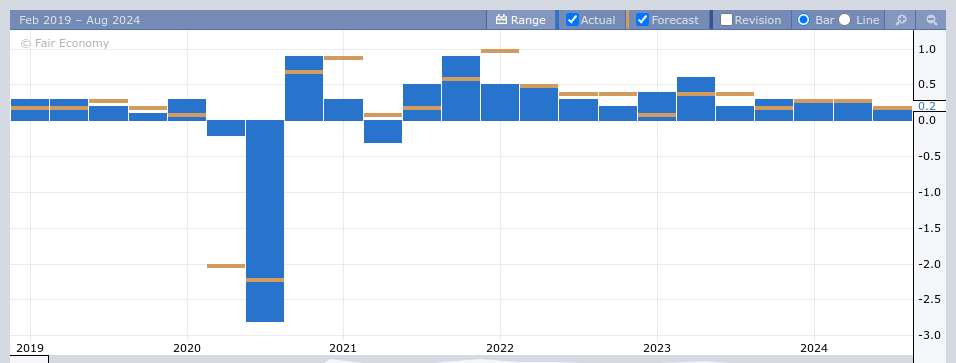Click the negative bar in early 2021

383,131
